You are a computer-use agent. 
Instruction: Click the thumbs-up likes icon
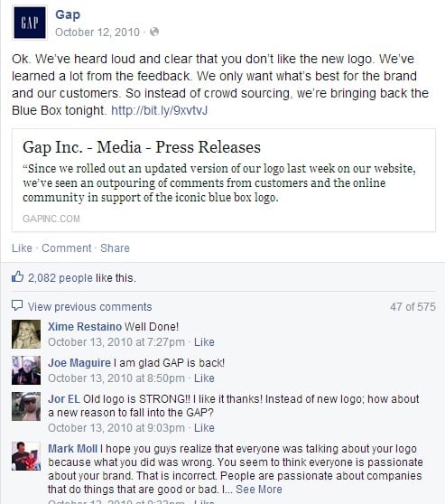pos(17,276)
